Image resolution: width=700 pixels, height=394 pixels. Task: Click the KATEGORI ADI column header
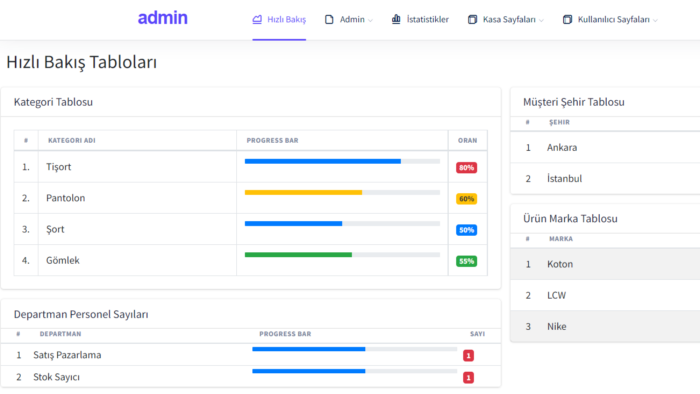tap(72, 141)
